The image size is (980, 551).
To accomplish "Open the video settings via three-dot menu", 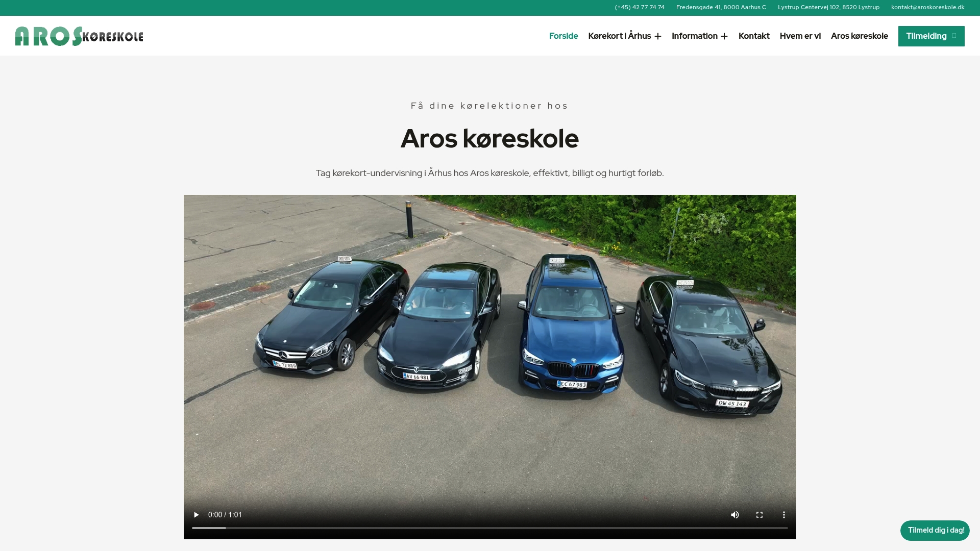I will (784, 515).
